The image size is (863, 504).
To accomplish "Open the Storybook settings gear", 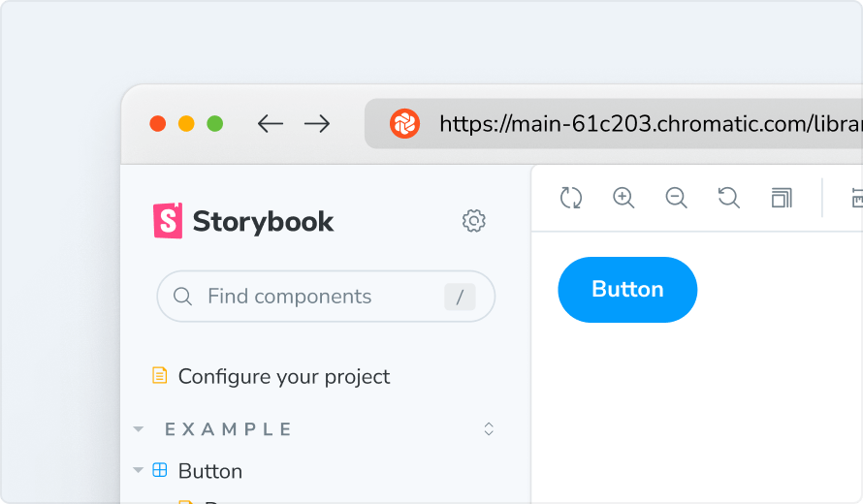I will (x=473, y=221).
